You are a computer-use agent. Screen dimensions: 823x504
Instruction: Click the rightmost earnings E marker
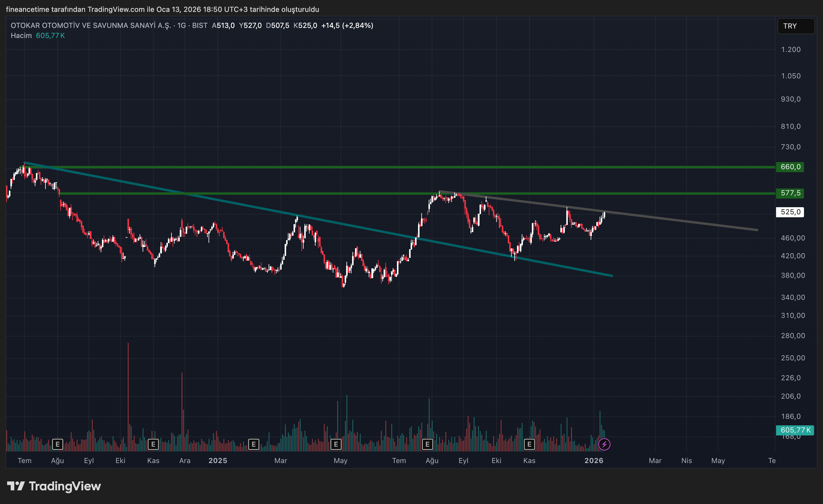click(529, 444)
